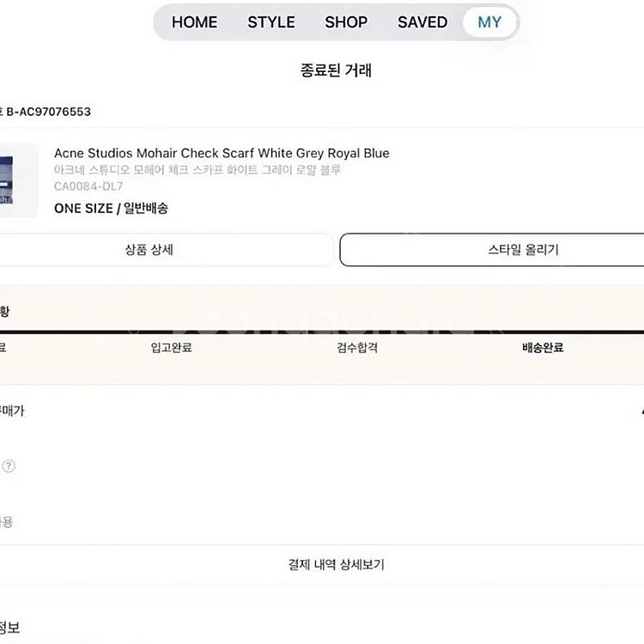
Task: Click the ONE SIZE / 일반배송 text
Action: point(111,208)
